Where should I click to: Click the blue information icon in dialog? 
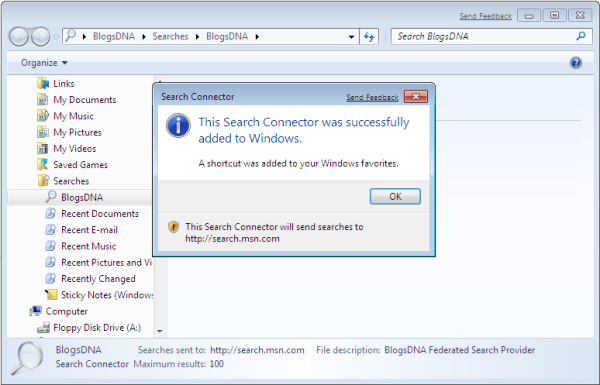coord(178,125)
